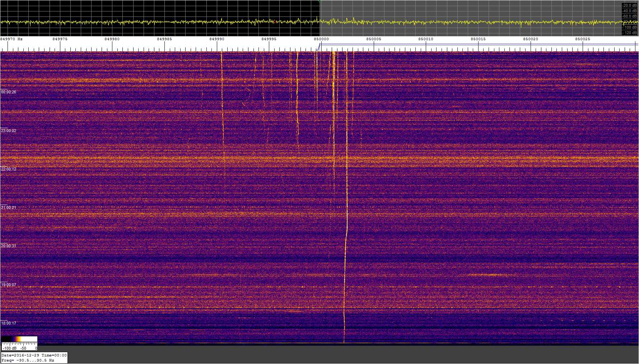Select the 21:00:21 waterfall time marker

point(9,208)
